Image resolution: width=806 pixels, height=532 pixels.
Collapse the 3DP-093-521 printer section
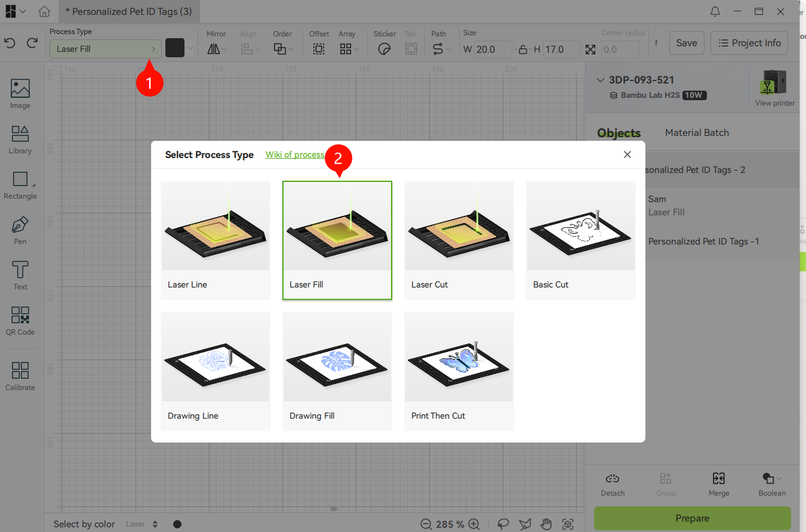coord(601,80)
